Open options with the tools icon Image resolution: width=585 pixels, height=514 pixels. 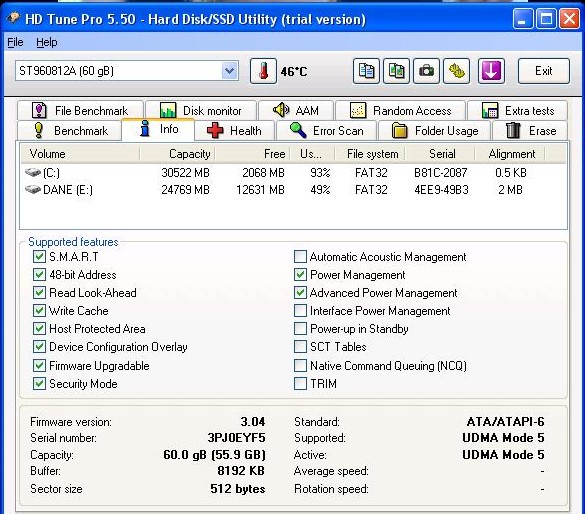click(456, 71)
